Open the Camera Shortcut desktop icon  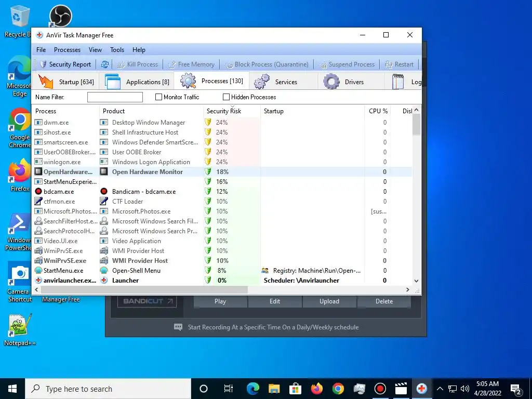point(20,282)
